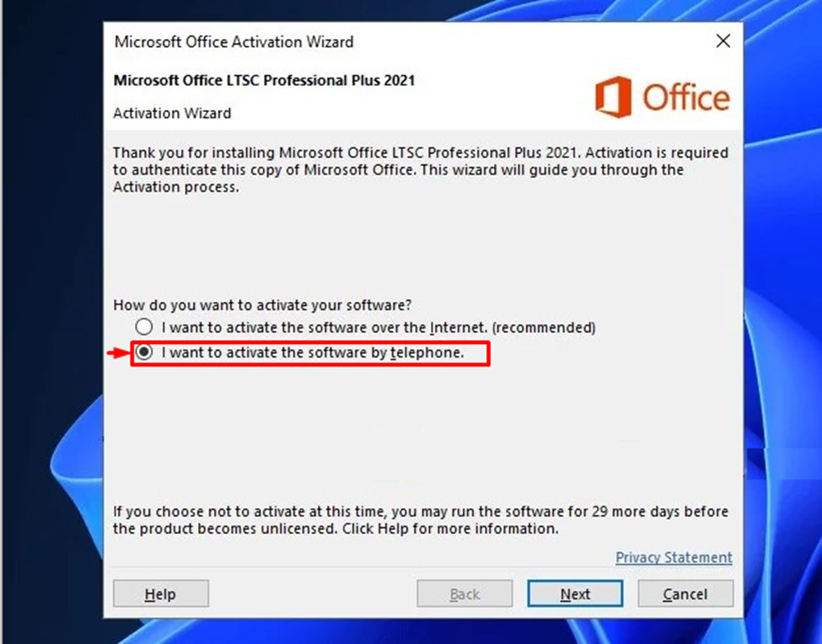Image resolution: width=822 pixels, height=644 pixels.
Task: Click the word 'Office' beside the logo
Action: coord(686,98)
